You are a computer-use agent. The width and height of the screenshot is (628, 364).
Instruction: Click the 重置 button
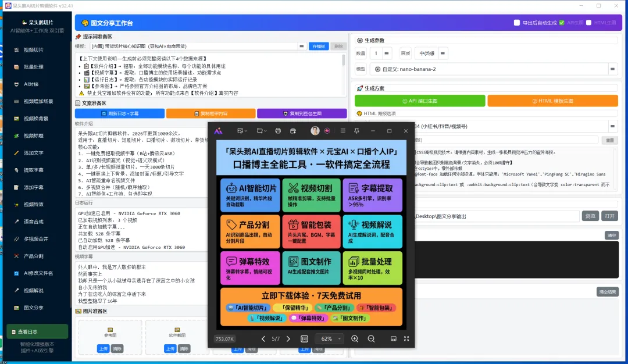(610, 140)
